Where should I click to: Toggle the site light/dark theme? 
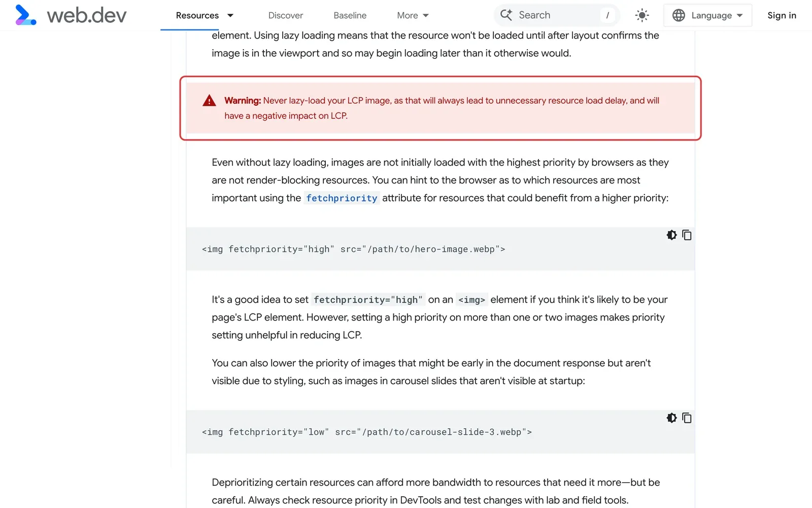(642, 15)
